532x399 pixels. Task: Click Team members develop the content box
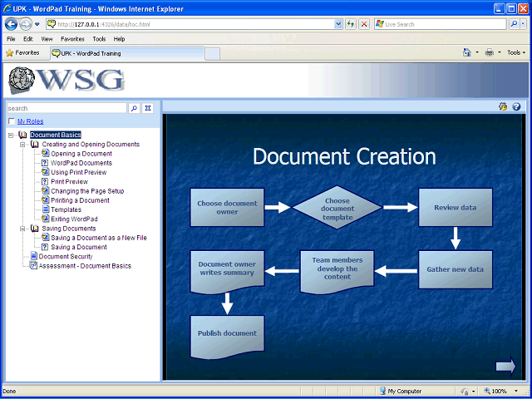(337, 272)
